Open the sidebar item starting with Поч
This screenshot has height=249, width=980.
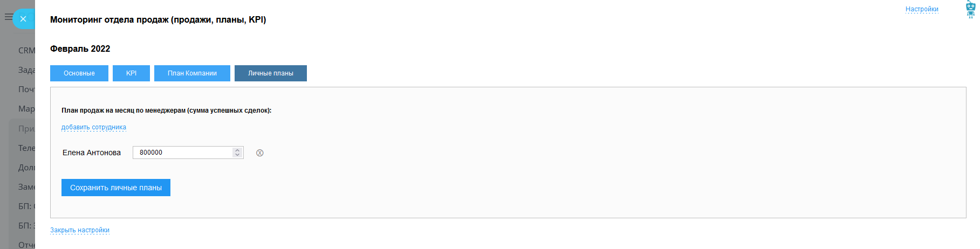coord(26,89)
